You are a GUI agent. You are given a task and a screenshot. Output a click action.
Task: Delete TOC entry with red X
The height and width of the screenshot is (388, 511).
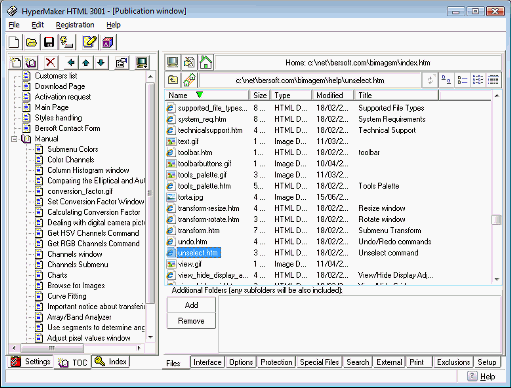(x=50, y=62)
